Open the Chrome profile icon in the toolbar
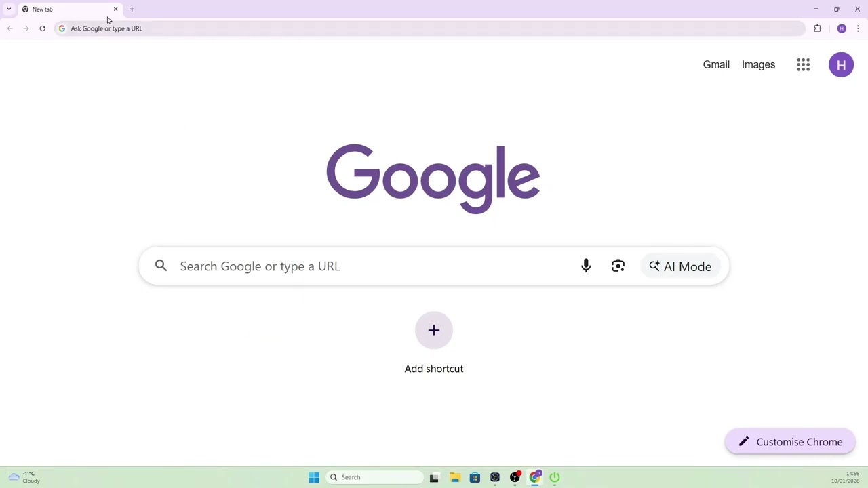Screen dimensions: 868x488 click(842, 28)
